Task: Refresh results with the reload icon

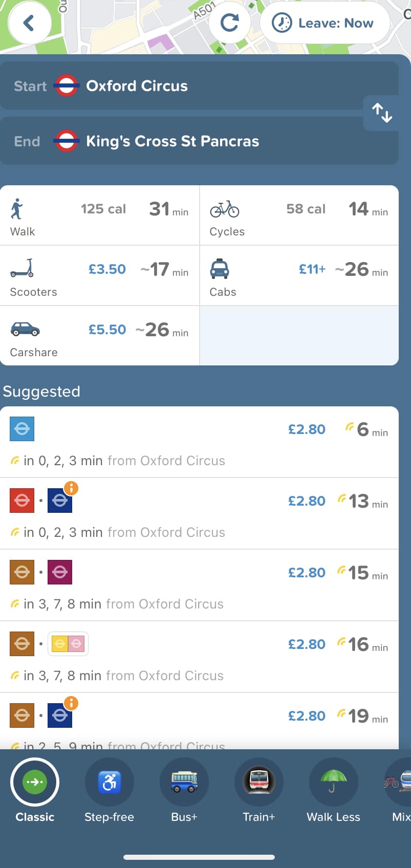Action: (229, 23)
